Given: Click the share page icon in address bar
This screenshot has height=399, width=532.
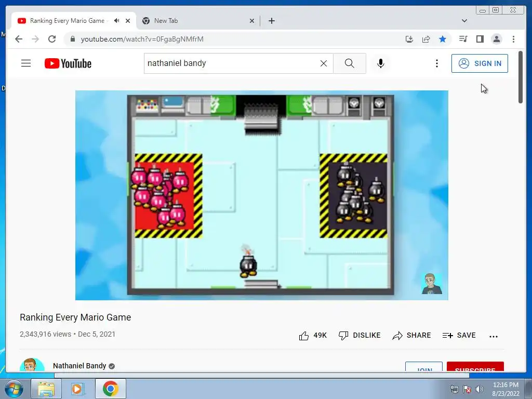Looking at the screenshot, I should (x=426, y=39).
